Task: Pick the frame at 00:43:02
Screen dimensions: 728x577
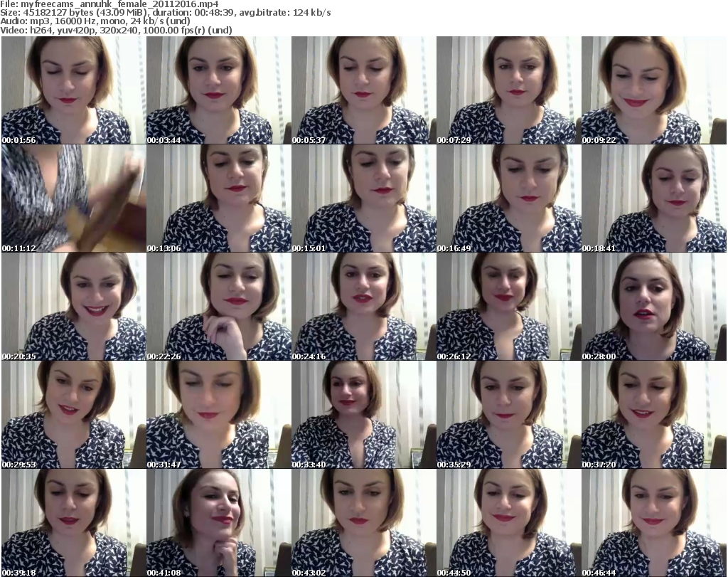Action: tap(364, 523)
